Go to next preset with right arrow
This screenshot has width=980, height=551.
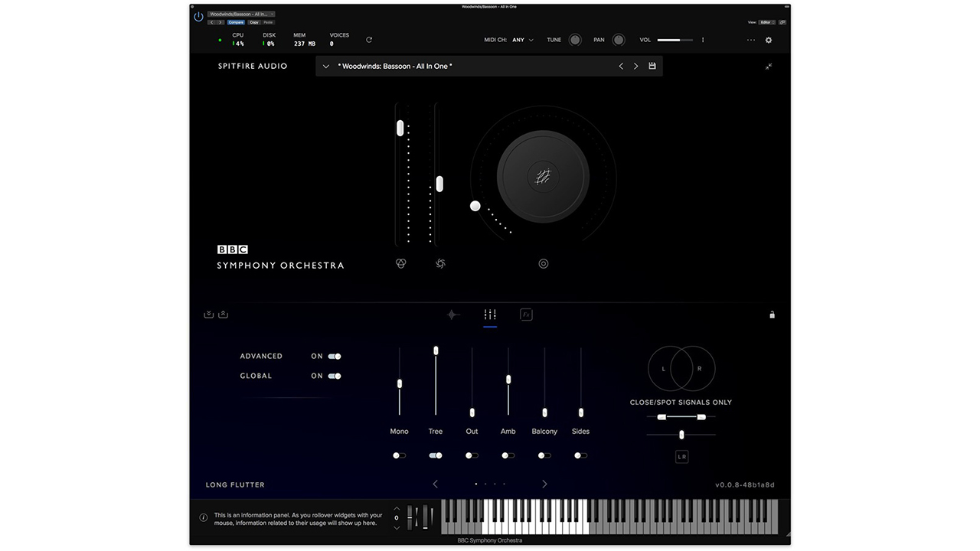[635, 66]
